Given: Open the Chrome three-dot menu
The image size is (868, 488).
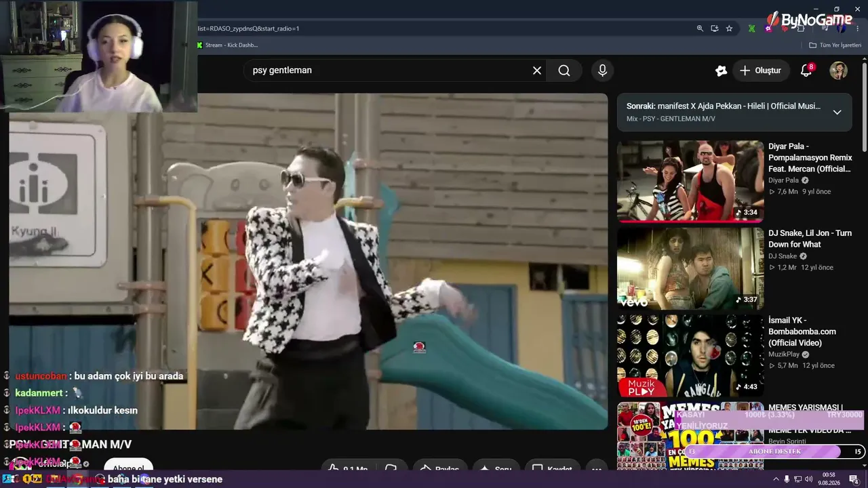Looking at the screenshot, I should pos(858,28).
